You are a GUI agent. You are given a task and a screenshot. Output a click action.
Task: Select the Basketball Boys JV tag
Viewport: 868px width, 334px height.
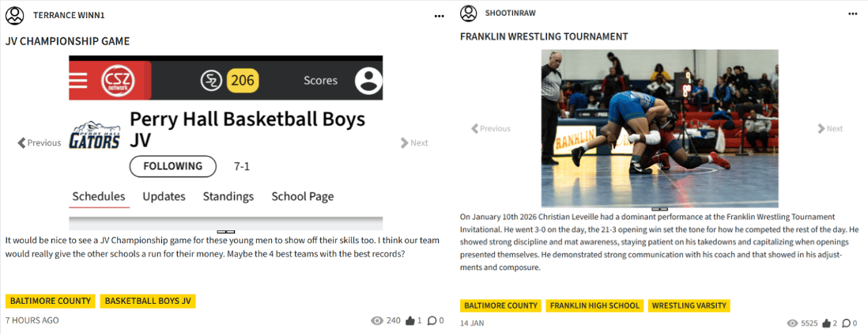click(x=148, y=302)
